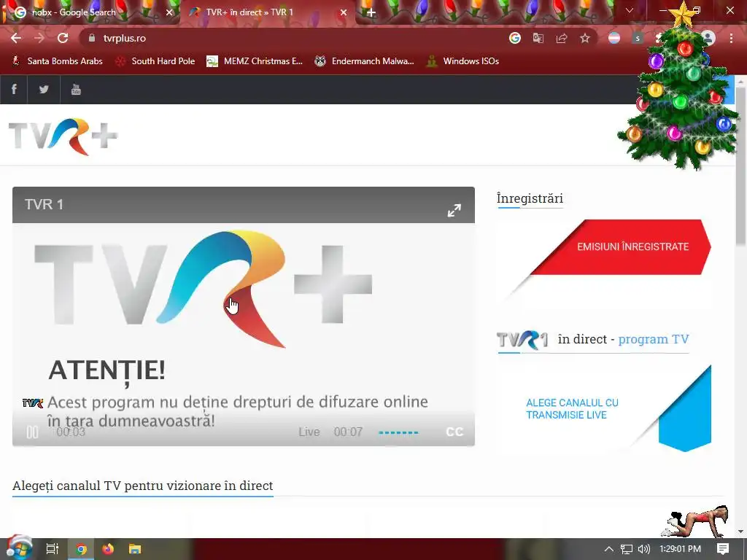Click the S extension icon
The image size is (747, 560).
tap(638, 38)
